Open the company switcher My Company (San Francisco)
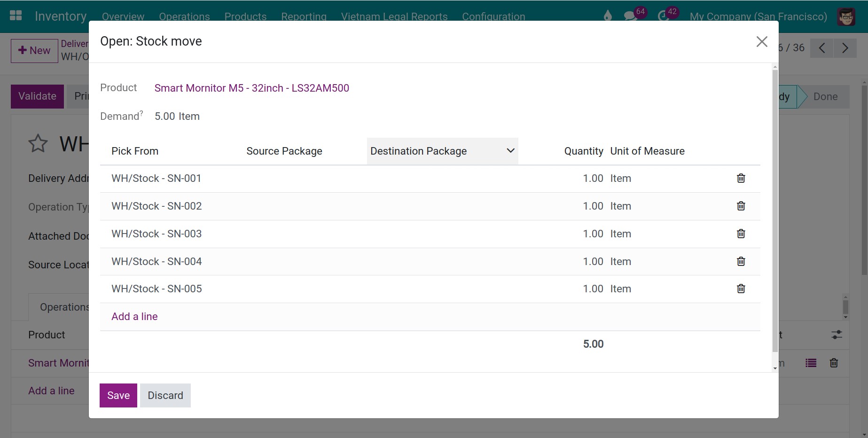This screenshot has width=868, height=438. [x=758, y=16]
